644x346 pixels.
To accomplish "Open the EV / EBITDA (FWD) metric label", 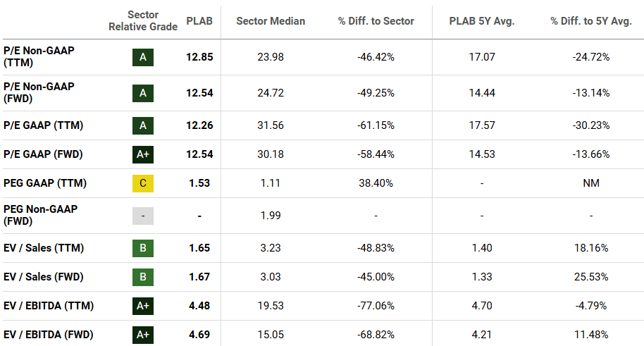I will [x=49, y=335].
